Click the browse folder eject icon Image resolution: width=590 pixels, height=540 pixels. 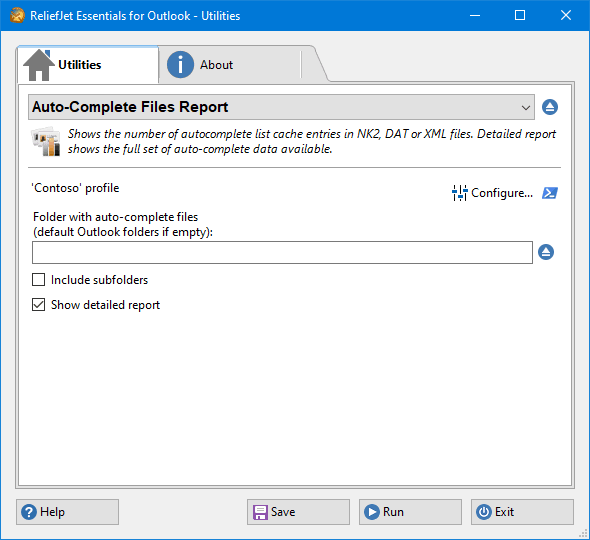[546, 252]
